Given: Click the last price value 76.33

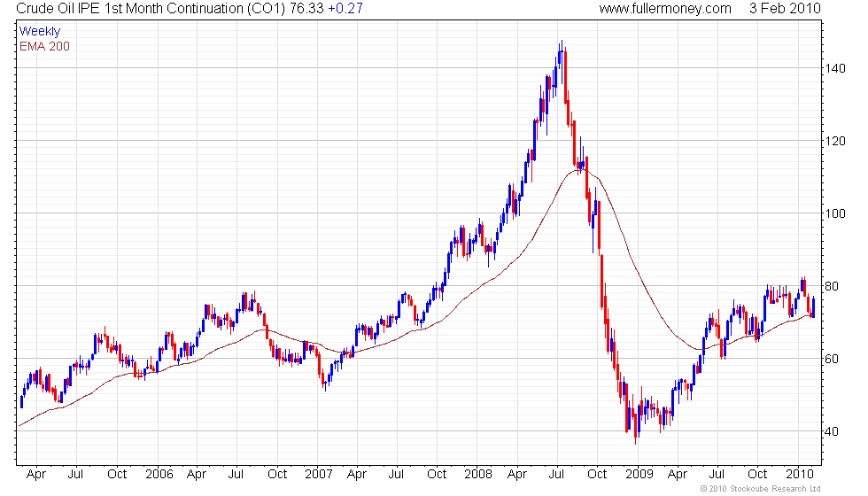Looking at the screenshot, I should point(306,9).
